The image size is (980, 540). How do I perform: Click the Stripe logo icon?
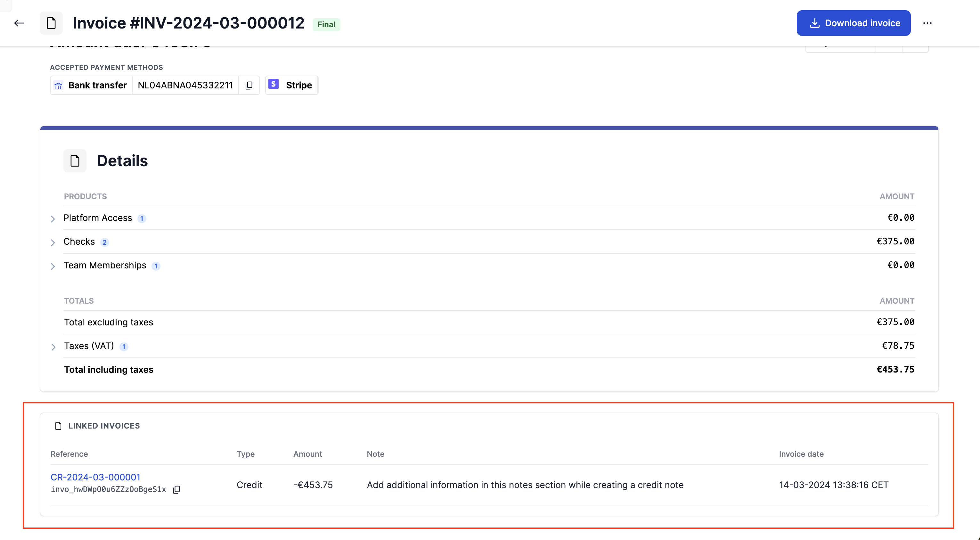point(274,84)
